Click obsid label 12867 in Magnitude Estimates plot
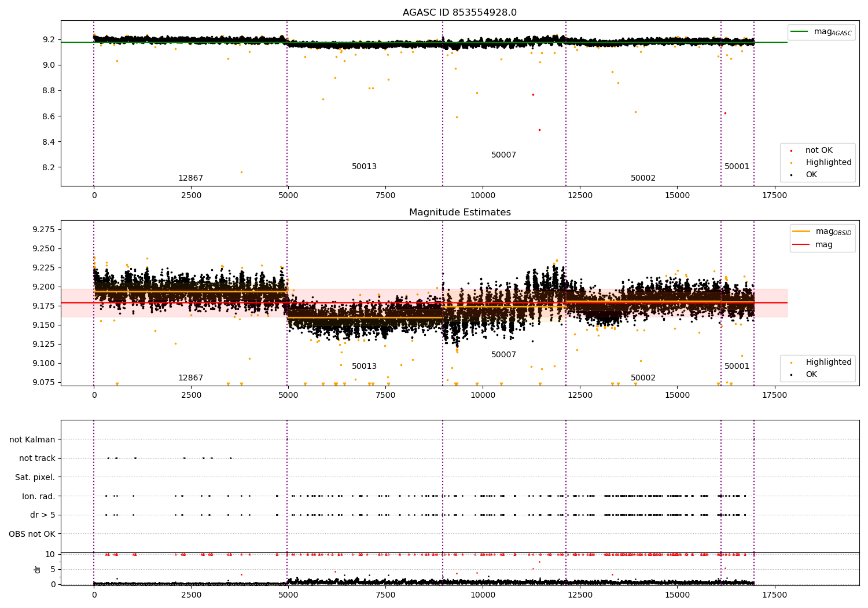Image resolution: width=868 pixels, height=608 pixels. point(190,378)
